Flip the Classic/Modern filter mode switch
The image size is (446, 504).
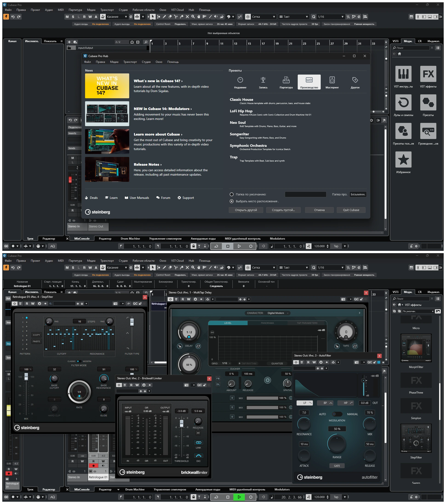tap(79, 362)
